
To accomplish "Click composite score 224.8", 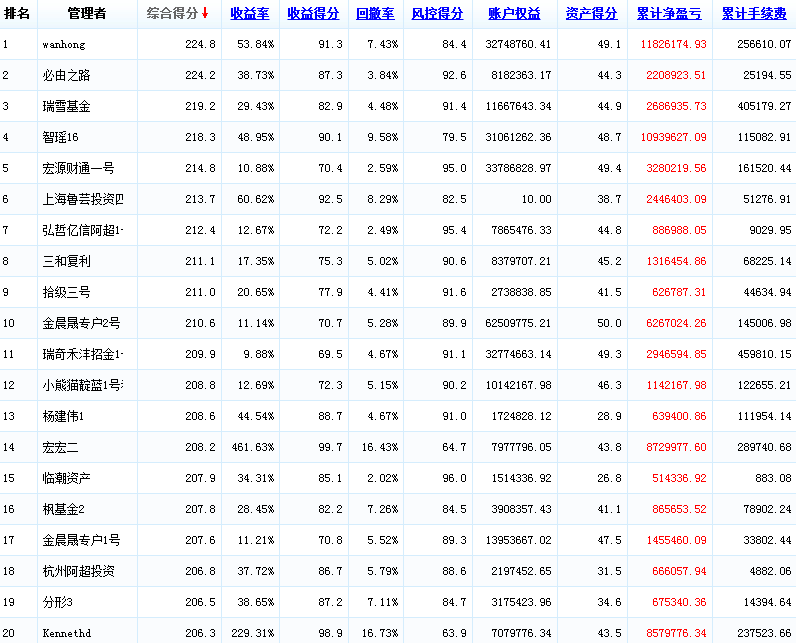I will (200, 44).
